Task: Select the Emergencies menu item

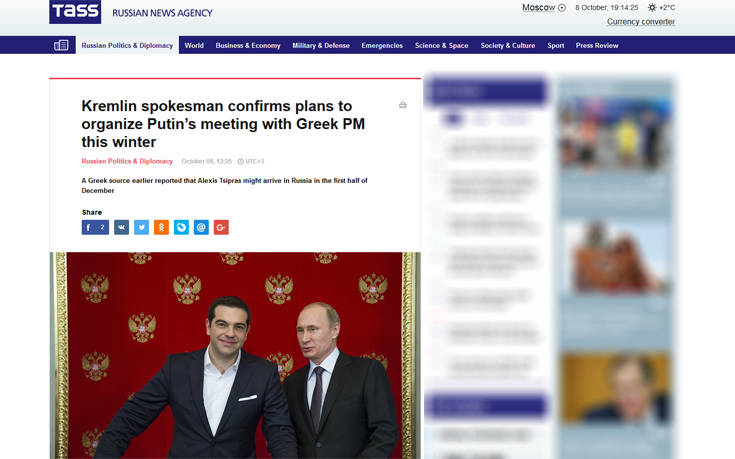Action: coord(382,45)
